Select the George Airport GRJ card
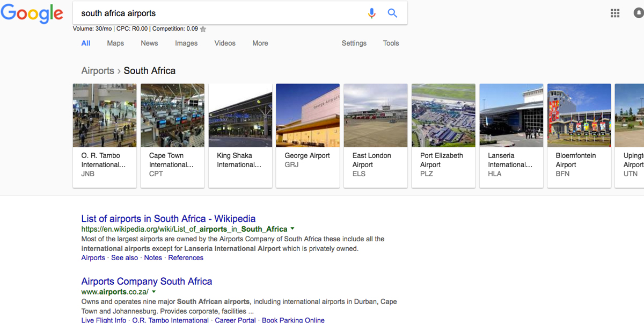This screenshot has height=323, width=644. (x=308, y=135)
